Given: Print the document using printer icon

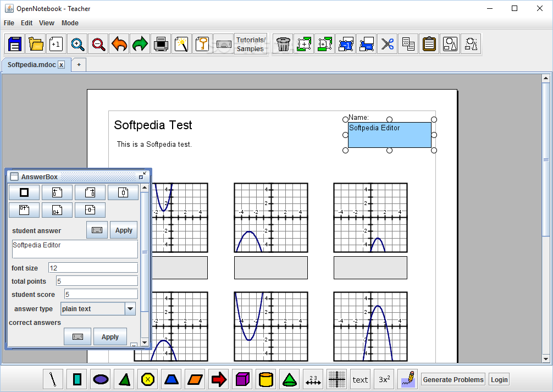Looking at the screenshot, I should tap(161, 44).
